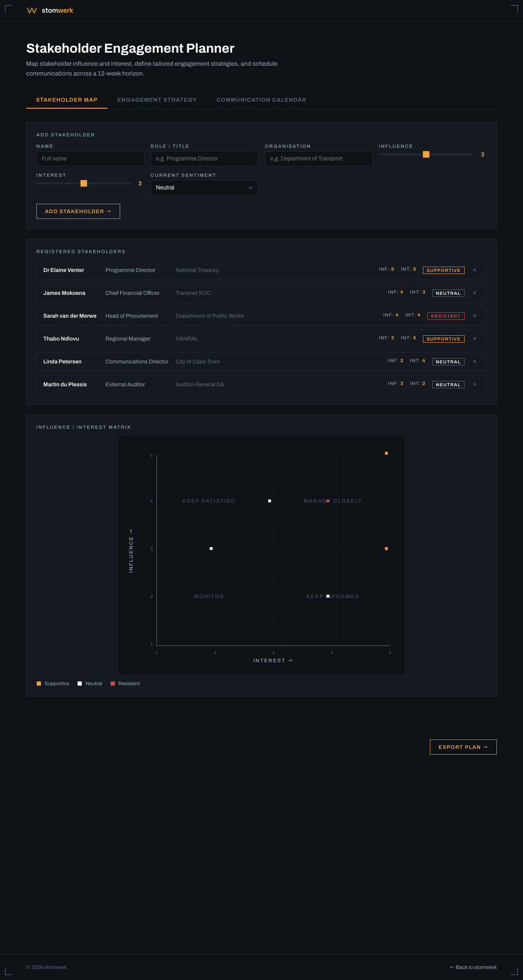The height and width of the screenshot is (980, 523).
Task: Open the Current Sentiment dropdown
Action: point(204,188)
